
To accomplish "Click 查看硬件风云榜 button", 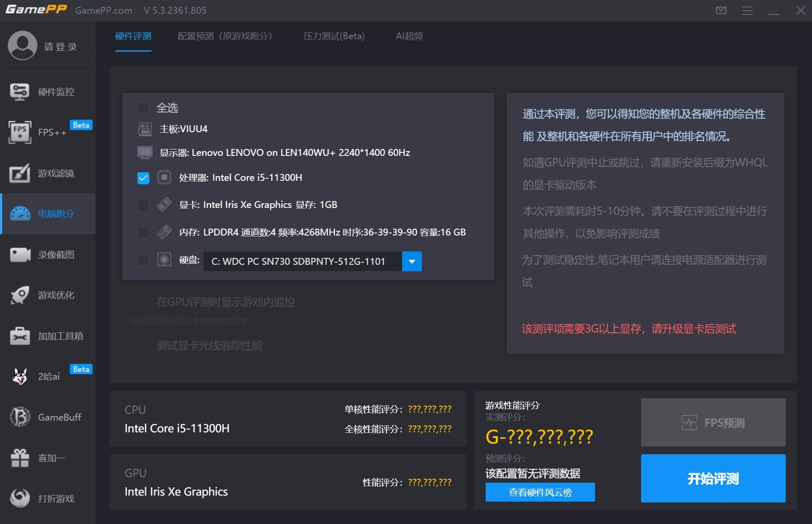I will coord(540,492).
